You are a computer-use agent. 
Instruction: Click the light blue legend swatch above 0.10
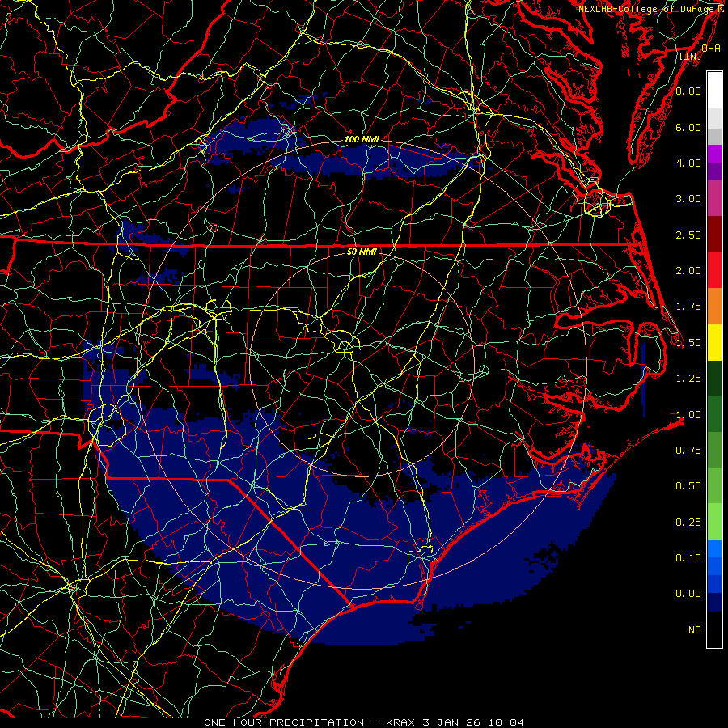tap(714, 548)
